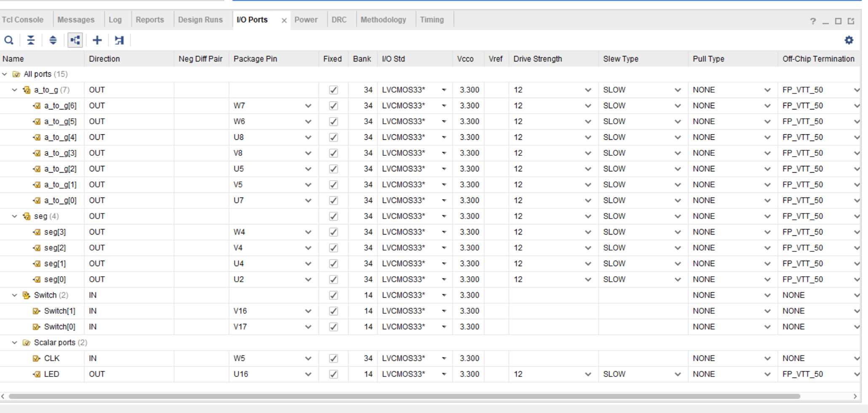Screen dimensions: 868x413
Task: Click the Expand All toolbar icon
Action: [53, 40]
